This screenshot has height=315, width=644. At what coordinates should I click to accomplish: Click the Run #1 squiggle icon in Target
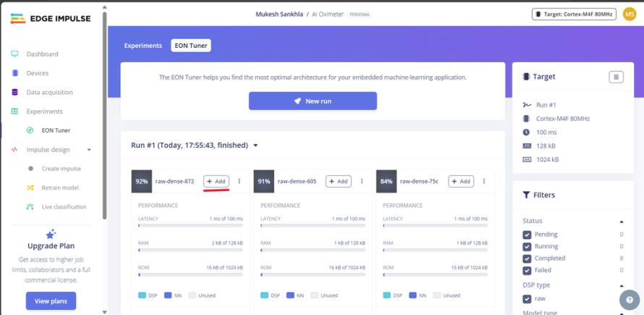(x=527, y=105)
